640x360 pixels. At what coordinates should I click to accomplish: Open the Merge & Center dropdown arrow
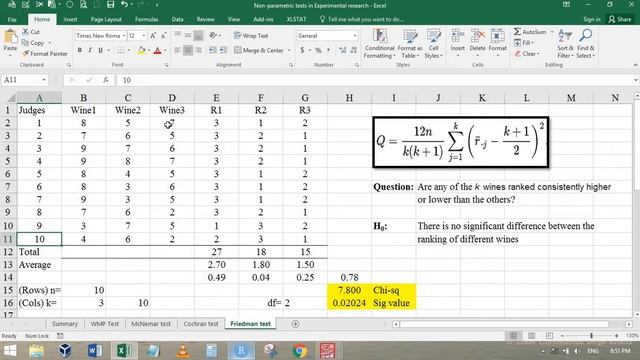point(289,51)
